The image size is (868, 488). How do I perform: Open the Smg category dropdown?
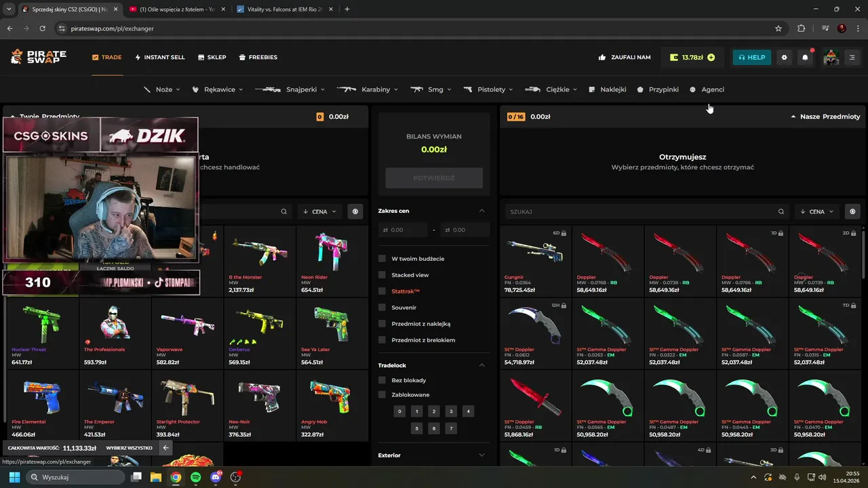tap(431, 89)
